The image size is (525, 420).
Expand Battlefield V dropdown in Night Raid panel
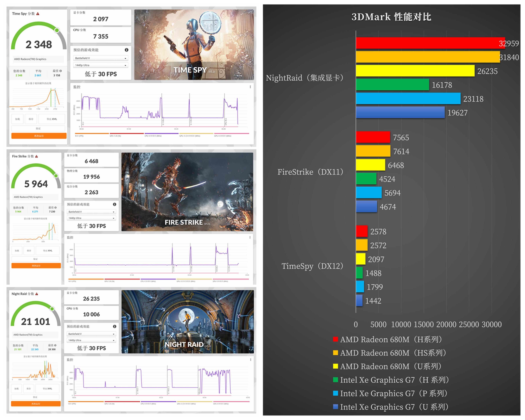pyautogui.click(x=91, y=334)
